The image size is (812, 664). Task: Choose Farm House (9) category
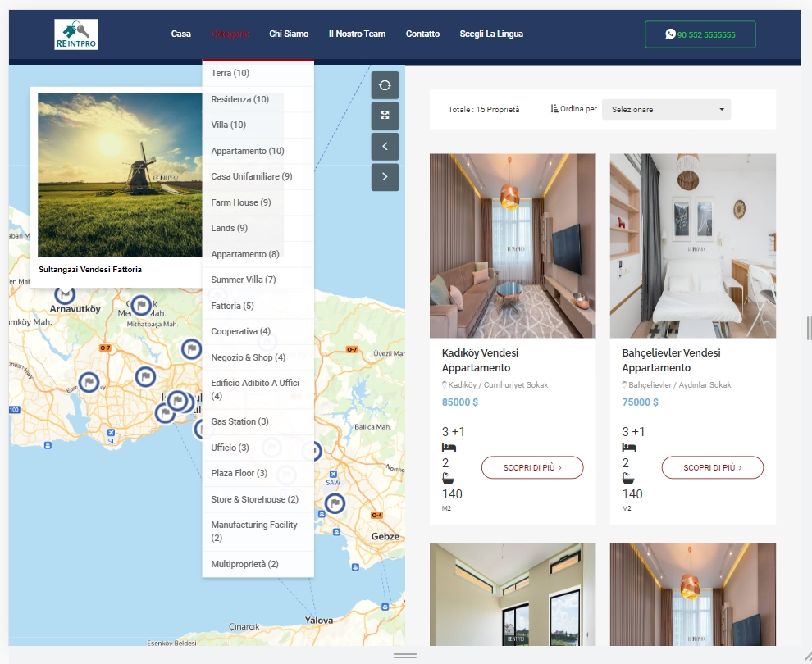point(258,202)
